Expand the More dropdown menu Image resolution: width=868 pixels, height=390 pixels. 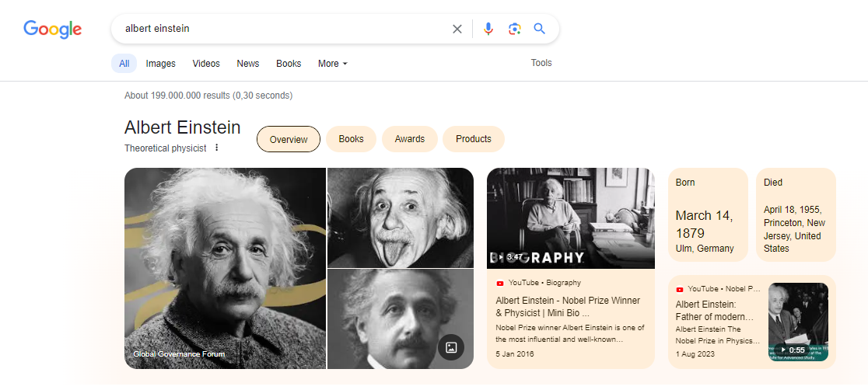click(x=332, y=64)
